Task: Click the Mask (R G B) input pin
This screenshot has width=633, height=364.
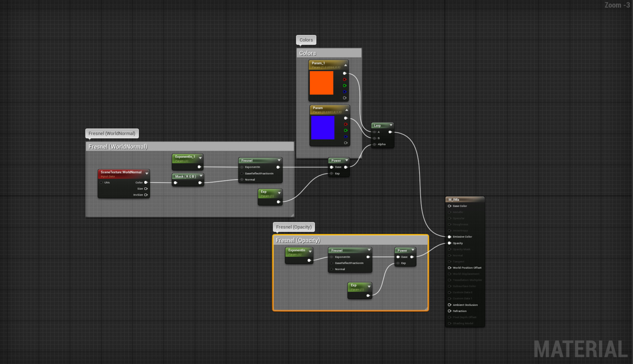Action: click(176, 183)
